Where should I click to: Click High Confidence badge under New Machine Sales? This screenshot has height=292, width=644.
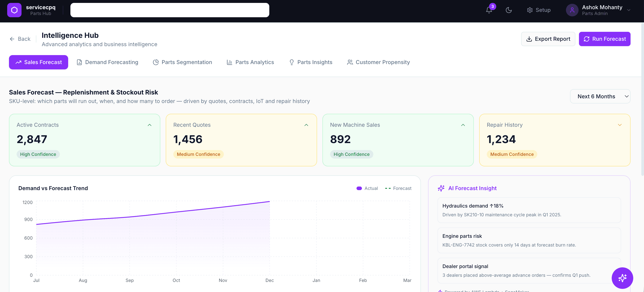pyautogui.click(x=352, y=154)
